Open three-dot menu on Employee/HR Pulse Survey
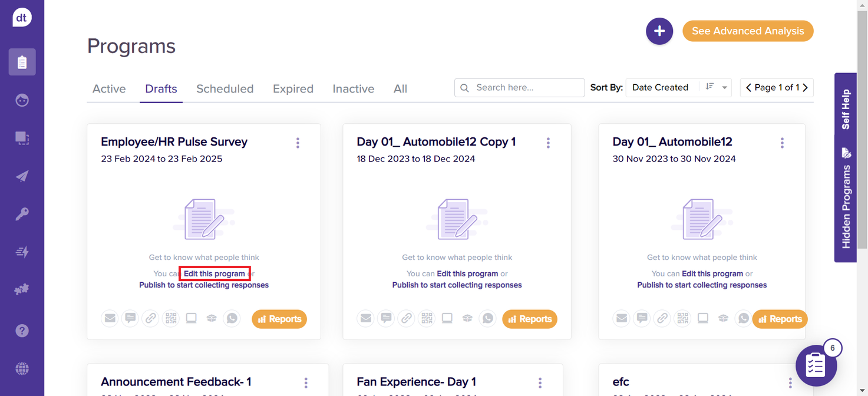868x396 pixels. pyautogui.click(x=298, y=143)
